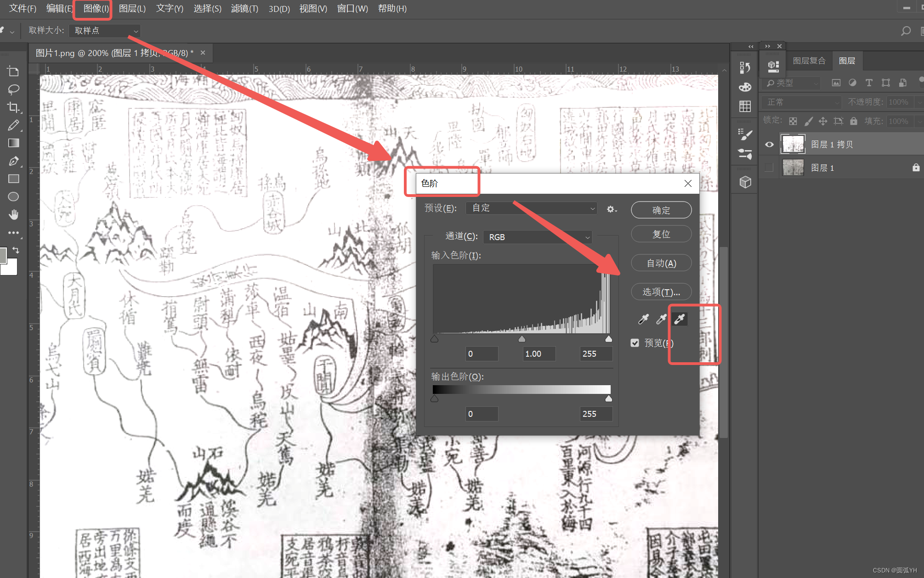The height and width of the screenshot is (578, 924).
Task: Select the Pen tool in toolbar
Action: (13, 161)
